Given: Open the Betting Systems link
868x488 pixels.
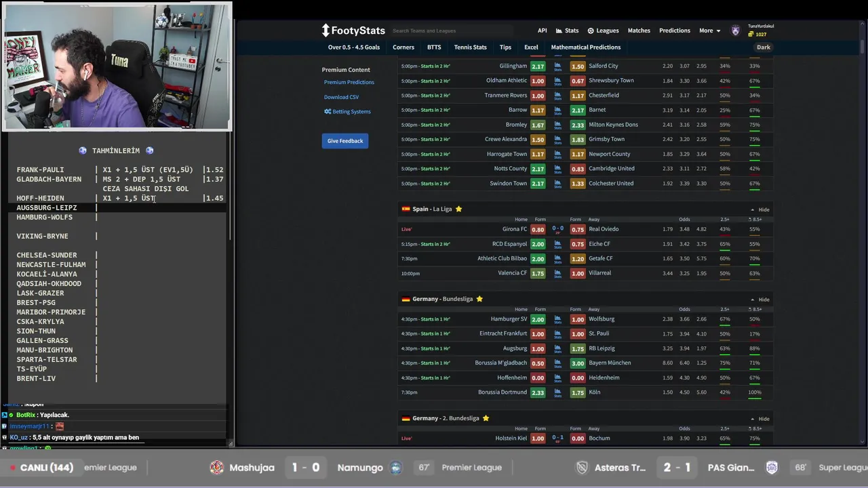Looking at the screenshot, I should click(347, 112).
